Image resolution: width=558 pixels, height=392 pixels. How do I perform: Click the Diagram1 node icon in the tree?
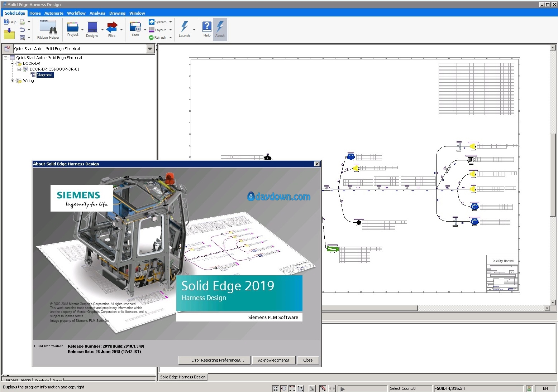coord(33,75)
